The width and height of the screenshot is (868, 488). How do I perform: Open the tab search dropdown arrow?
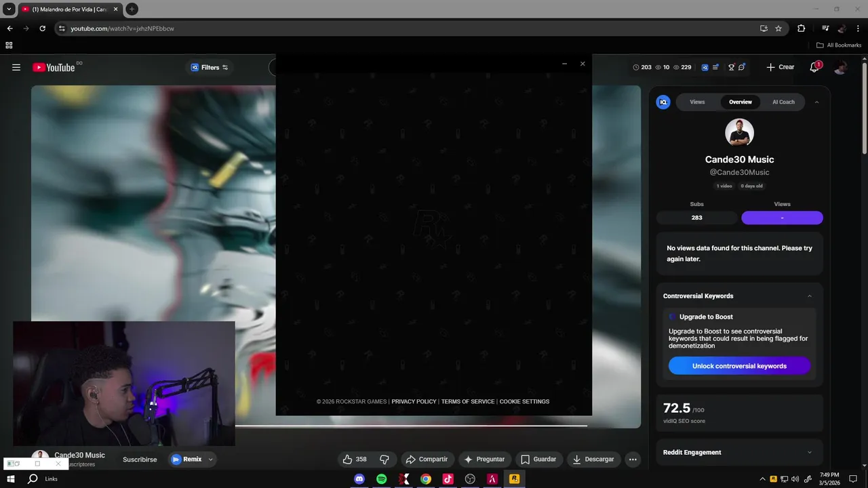(x=9, y=9)
